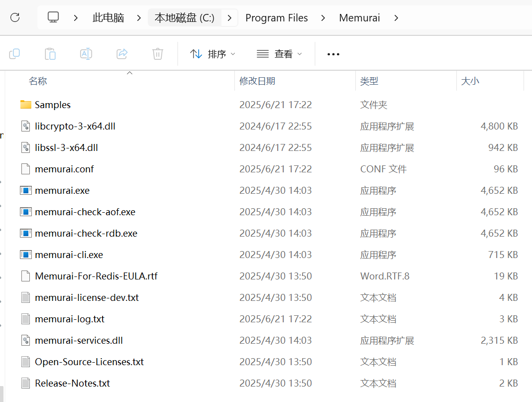Select file name Open-Source-Licenses.txt
Screen dimensions: 532x402
pyautogui.click(x=89, y=361)
